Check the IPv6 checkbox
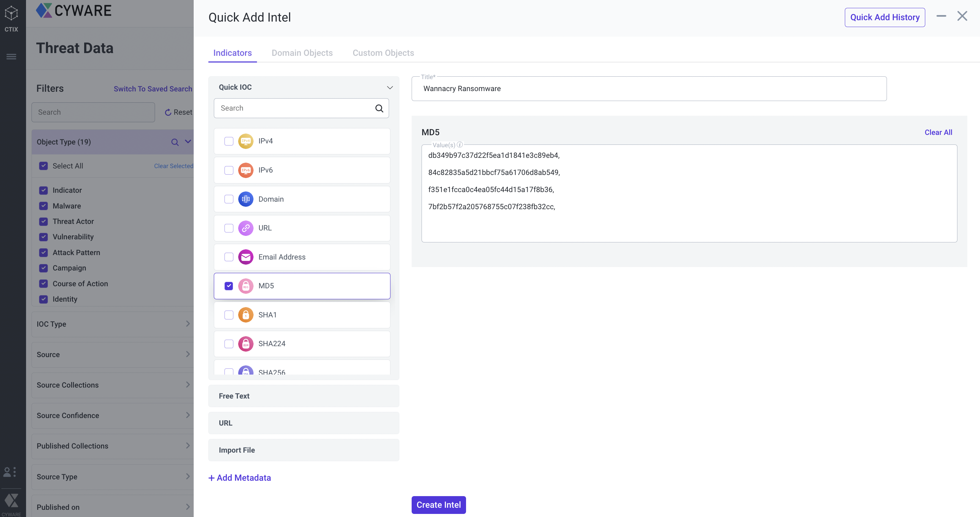Screen dimensions: 980x517 (x=229, y=170)
